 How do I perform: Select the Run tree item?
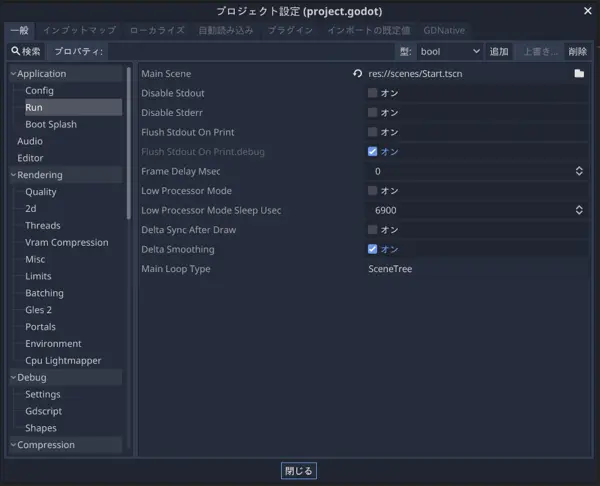tap(73, 108)
